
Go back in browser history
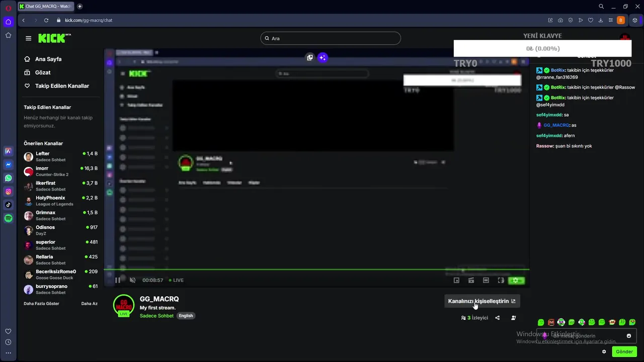(x=24, y=20)
